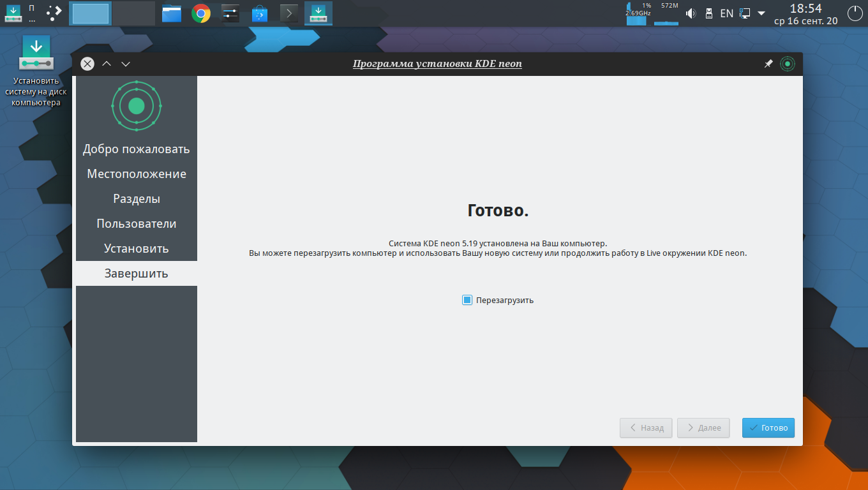
Task: Click the Далее button
Action: (x=704, y=427)
